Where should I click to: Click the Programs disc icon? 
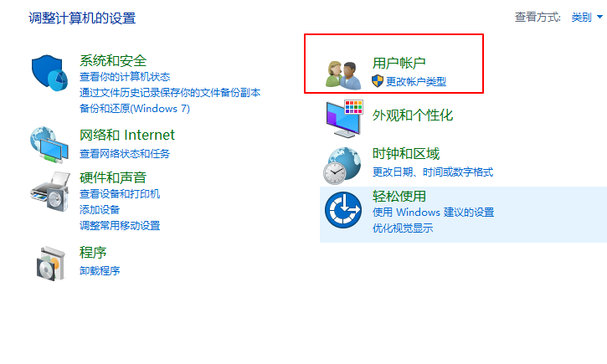click(51, 263)
